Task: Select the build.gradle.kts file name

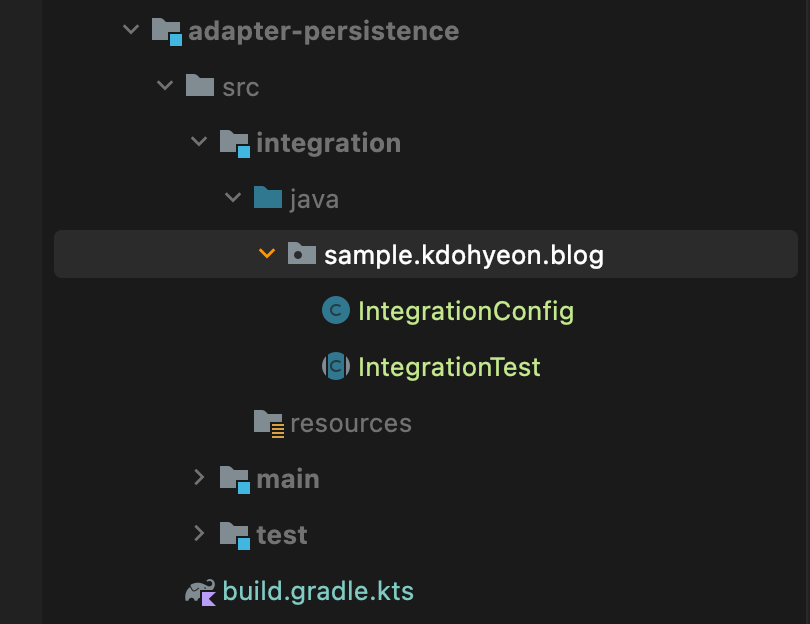Action: coord(318,591)
